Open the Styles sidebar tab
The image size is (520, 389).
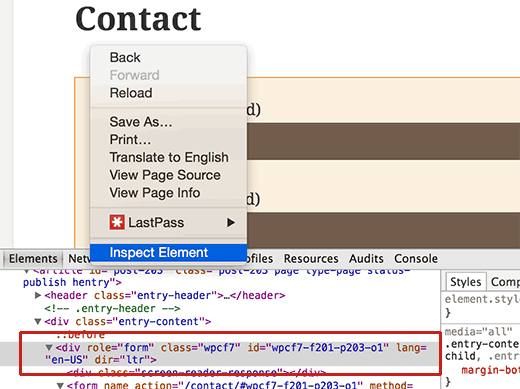pyautogui.click(x=465, y=282)
